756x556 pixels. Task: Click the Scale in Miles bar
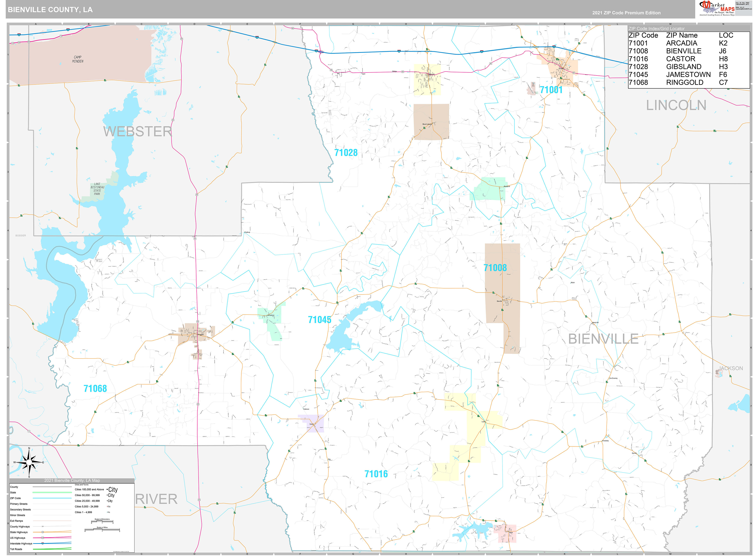point(102,530)
